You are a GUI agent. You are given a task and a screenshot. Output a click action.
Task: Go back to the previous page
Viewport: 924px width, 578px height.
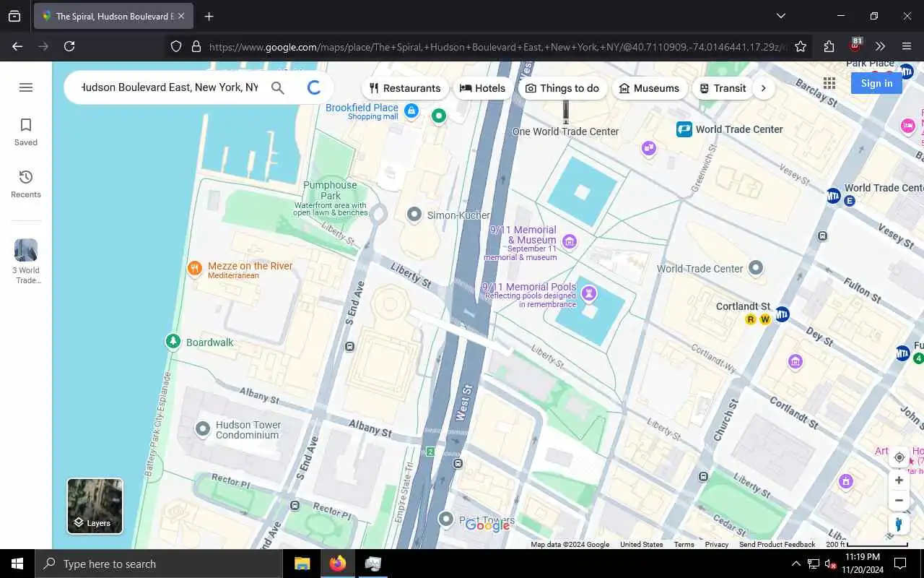point(17,46)
